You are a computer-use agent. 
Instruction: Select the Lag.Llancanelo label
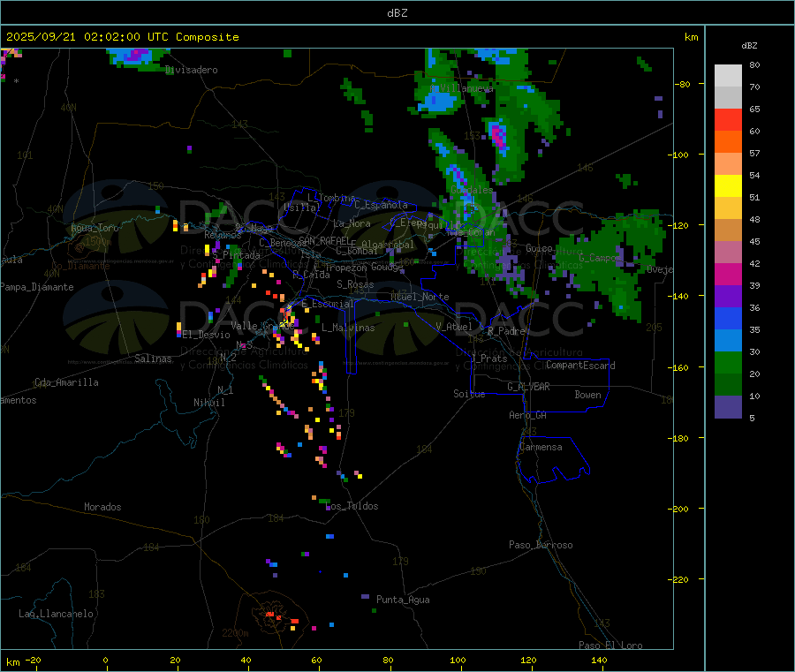coord(56,614)
